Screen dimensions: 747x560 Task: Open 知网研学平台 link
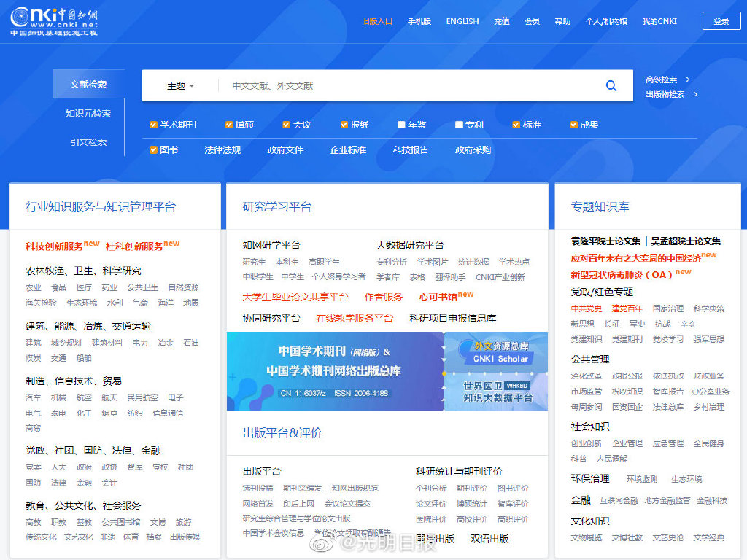point(271,245)
